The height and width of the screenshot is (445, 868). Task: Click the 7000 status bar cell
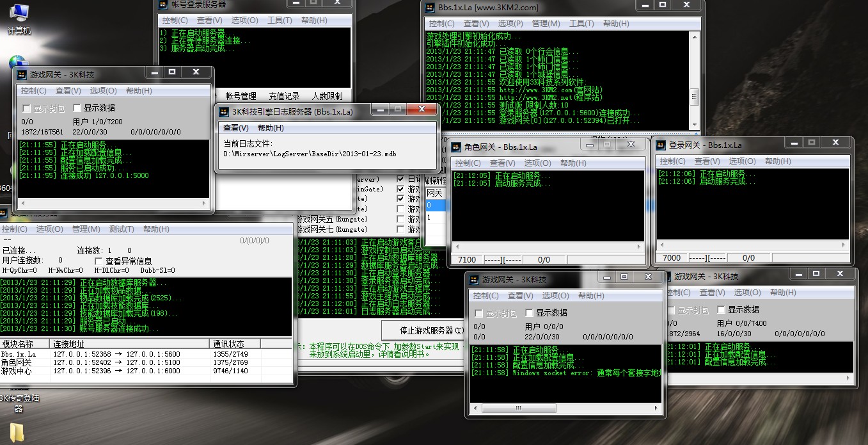point(672,257)
